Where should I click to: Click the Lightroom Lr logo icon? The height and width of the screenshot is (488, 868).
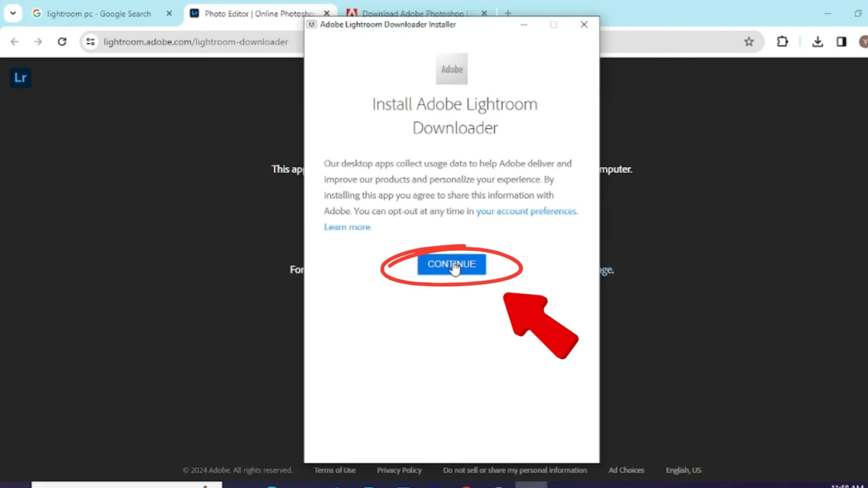(x=20, y=78)
